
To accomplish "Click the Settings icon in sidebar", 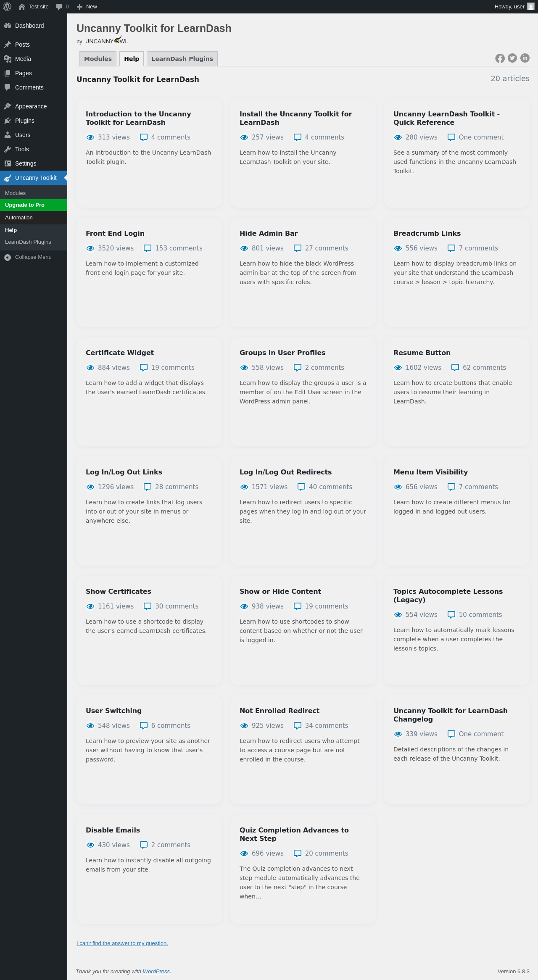I will click(x=8, y=163).
